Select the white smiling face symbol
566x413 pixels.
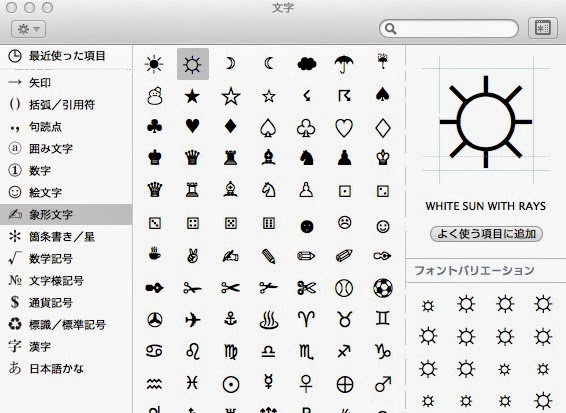(383, 226)
